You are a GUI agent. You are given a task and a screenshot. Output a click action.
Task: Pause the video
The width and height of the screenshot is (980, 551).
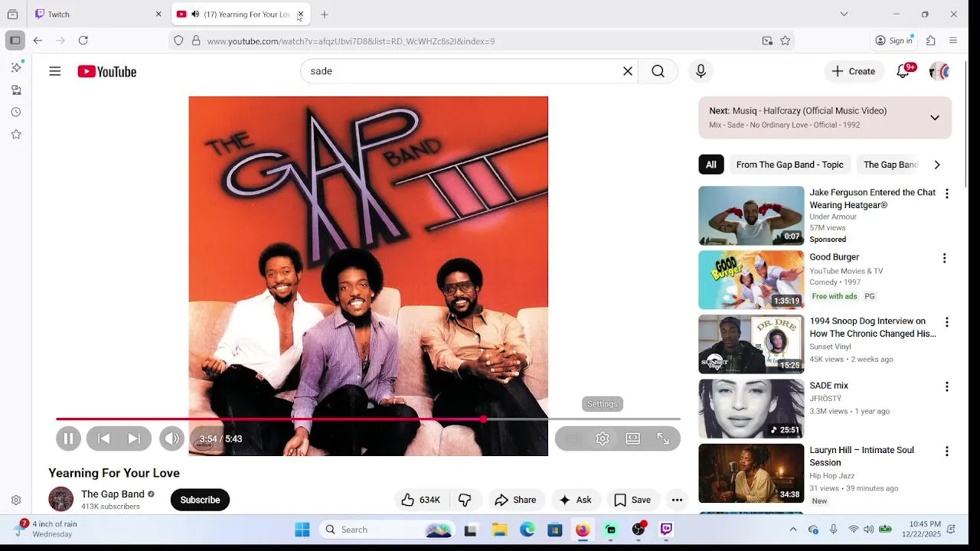point(68,439)
